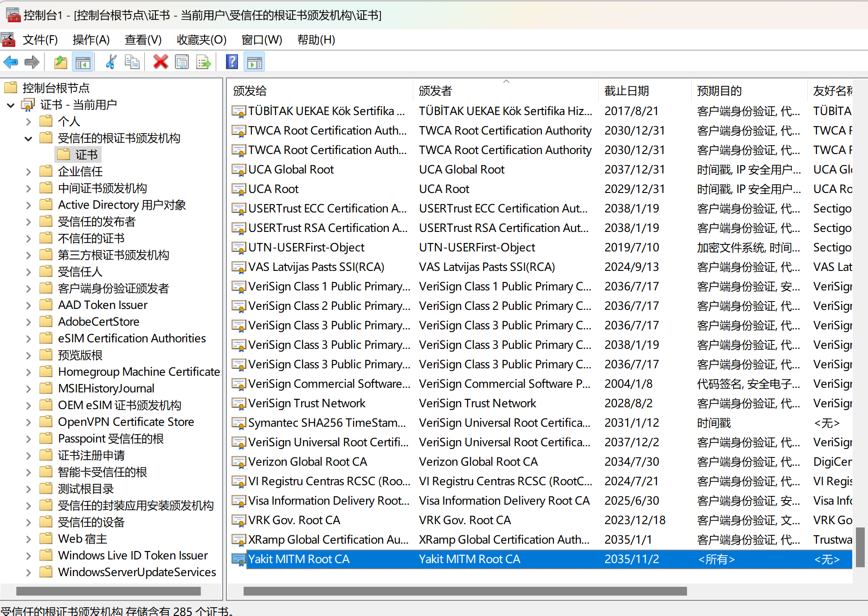The image size is (868, 616).
Task: Open properties with the properties sheet icon
Action: [x=182, y=61]
